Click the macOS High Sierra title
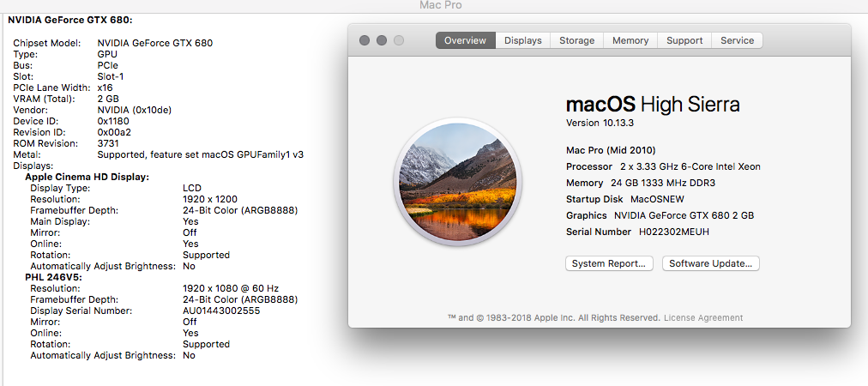The width and height of the screenshot is (868, 386). [x=653, y=104]
